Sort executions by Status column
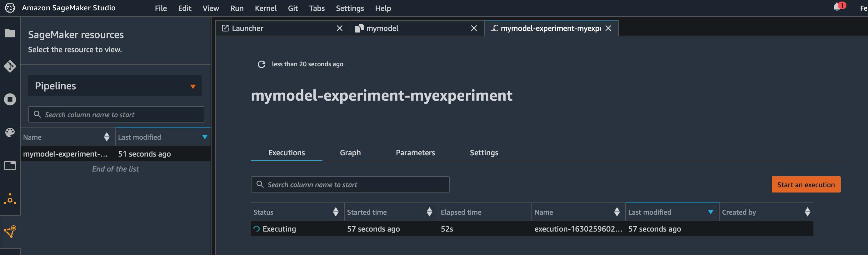 point(335,212)
